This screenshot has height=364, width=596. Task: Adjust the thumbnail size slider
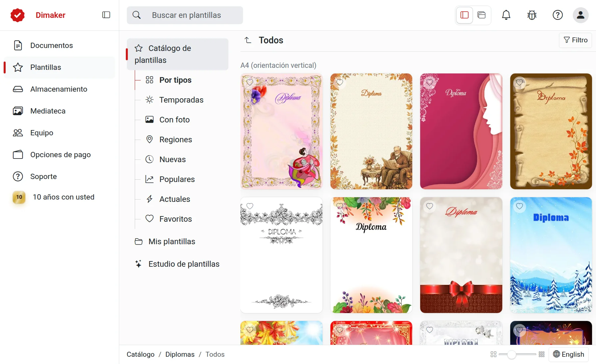pyautogui.click(x=512, y=354)
